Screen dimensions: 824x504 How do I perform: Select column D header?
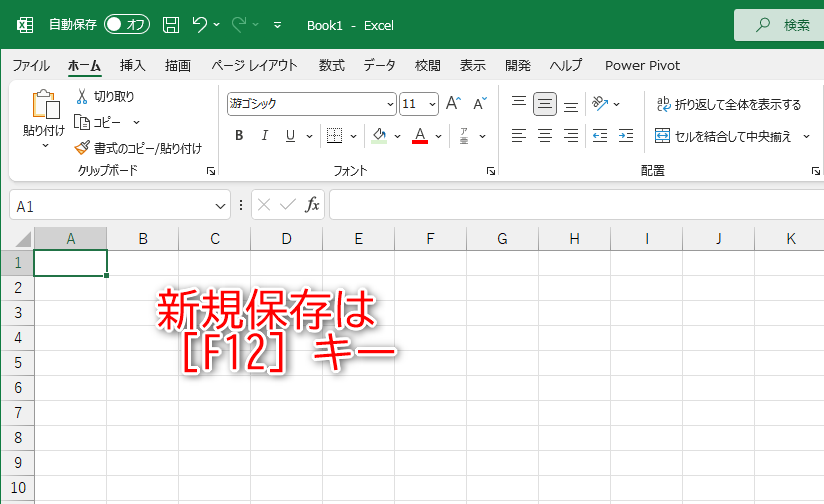(286, 239)
